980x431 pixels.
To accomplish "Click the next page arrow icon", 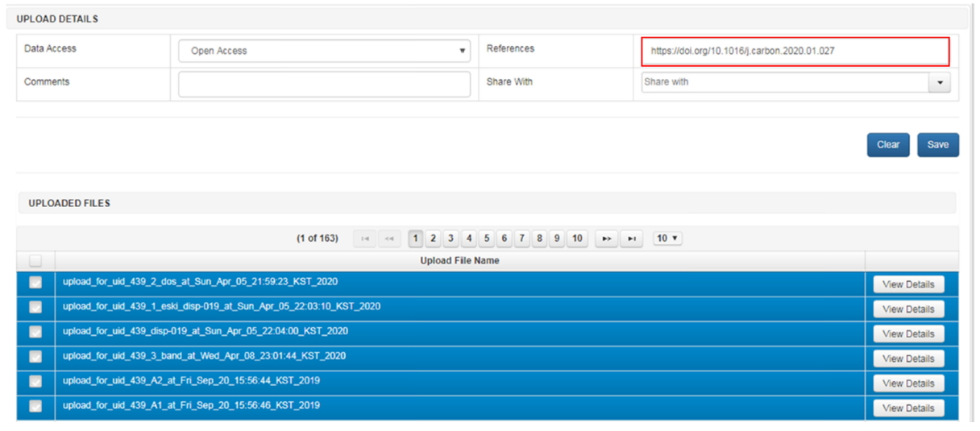I will 607,238.
